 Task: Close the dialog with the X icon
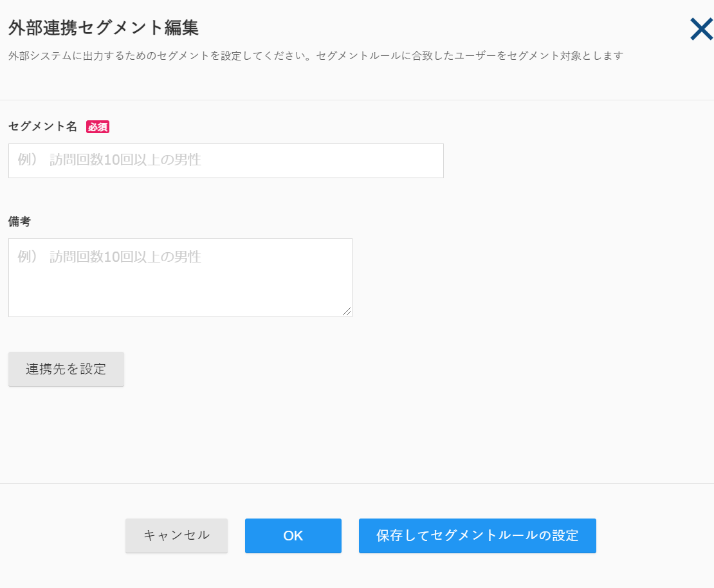click(701, 29)
